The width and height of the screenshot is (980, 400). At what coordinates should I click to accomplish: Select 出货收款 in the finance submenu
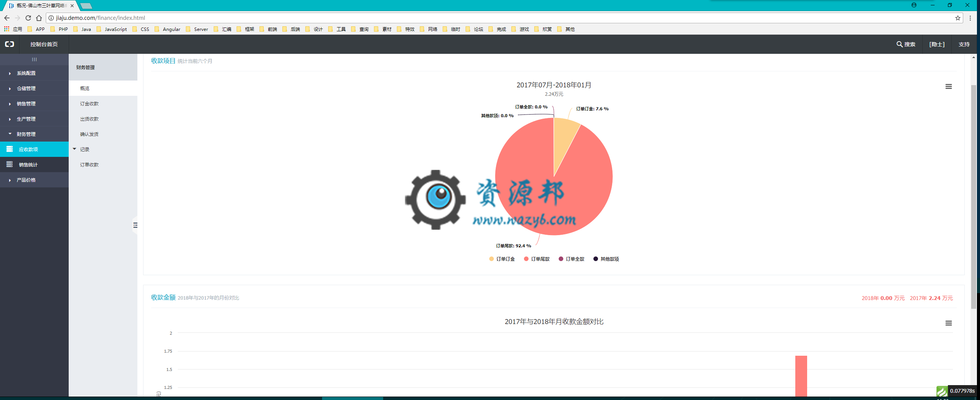(x=89, y=119)
